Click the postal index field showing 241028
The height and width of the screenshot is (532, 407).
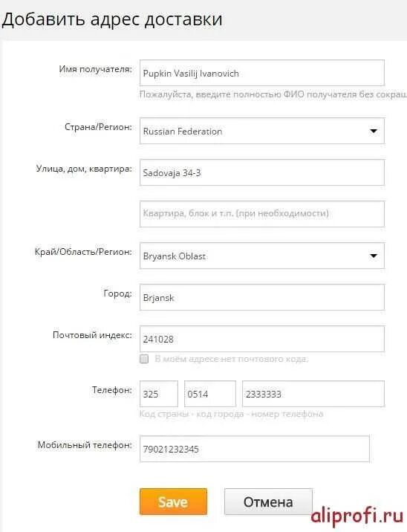[x=262, y=339]
